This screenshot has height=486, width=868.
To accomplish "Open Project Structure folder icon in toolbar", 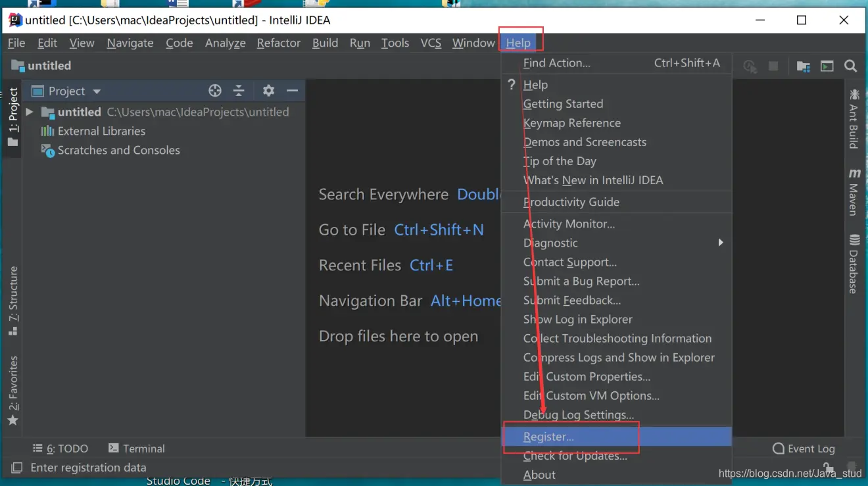I will 803,66.
